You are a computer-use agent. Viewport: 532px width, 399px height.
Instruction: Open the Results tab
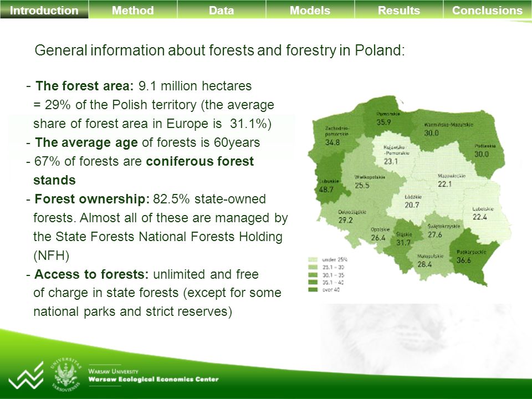(398, 9)
